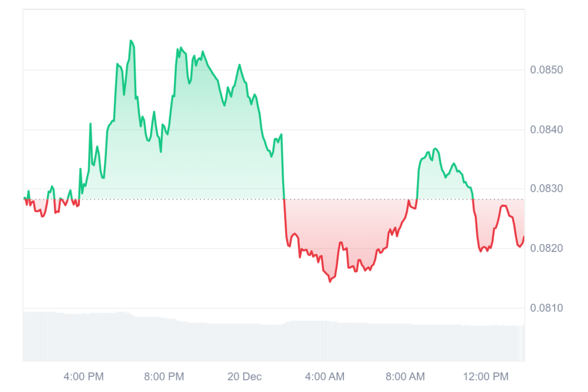Screen dimensions: 588x392
Task: Click the large red shaded area below the baseline
Action: 345,230
